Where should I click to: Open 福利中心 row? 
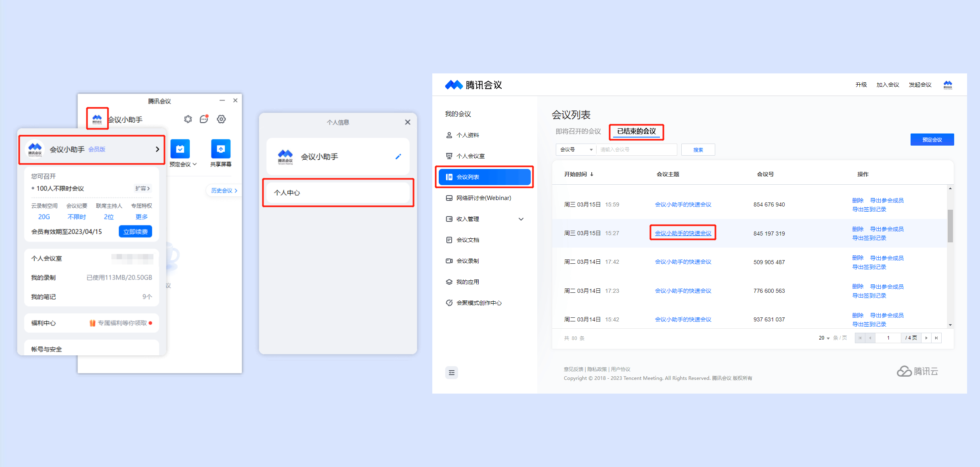tap(92, 323)
